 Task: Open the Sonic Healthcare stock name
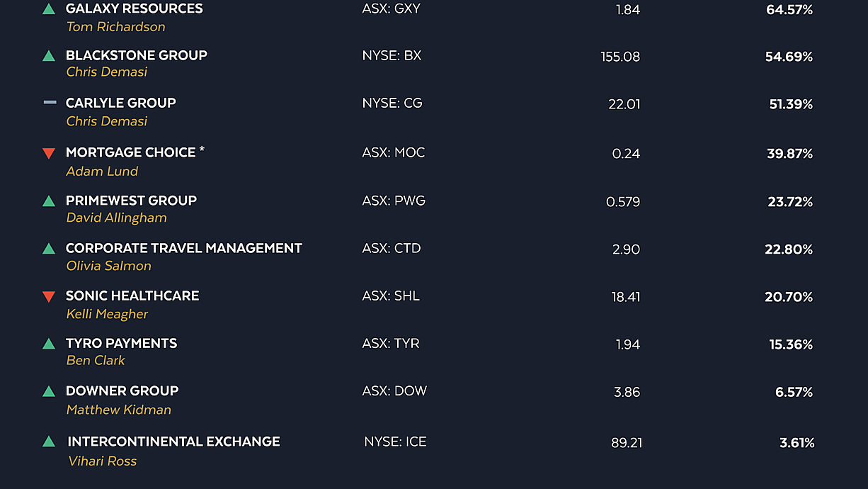132,296
